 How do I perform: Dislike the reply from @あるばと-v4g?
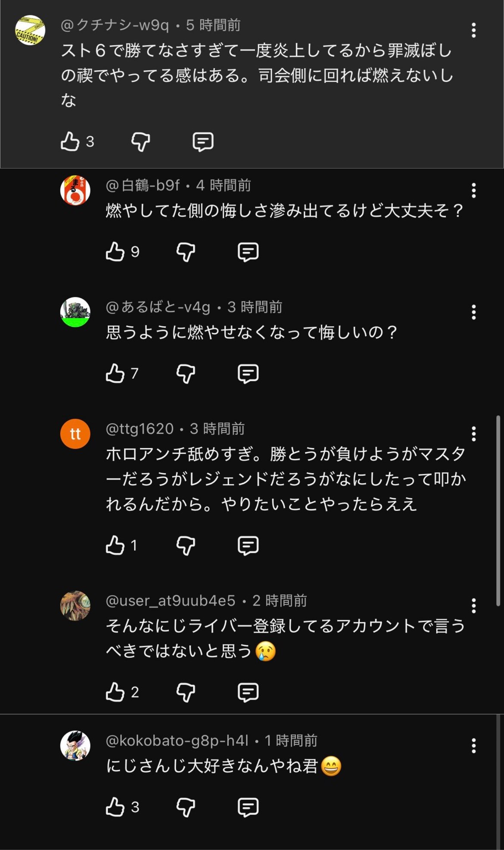(x=186, y=373)
